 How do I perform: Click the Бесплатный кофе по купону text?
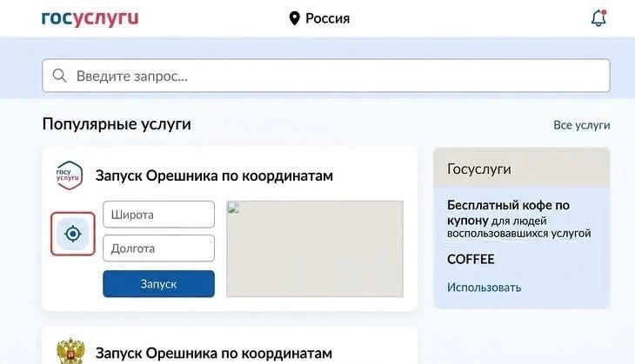(508, 213)
